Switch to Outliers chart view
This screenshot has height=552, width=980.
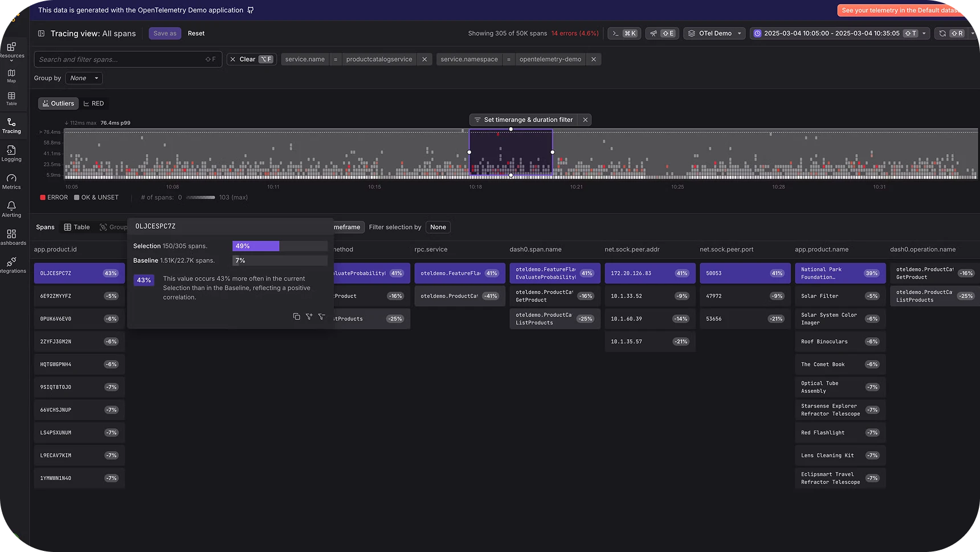tap(58, 103)
